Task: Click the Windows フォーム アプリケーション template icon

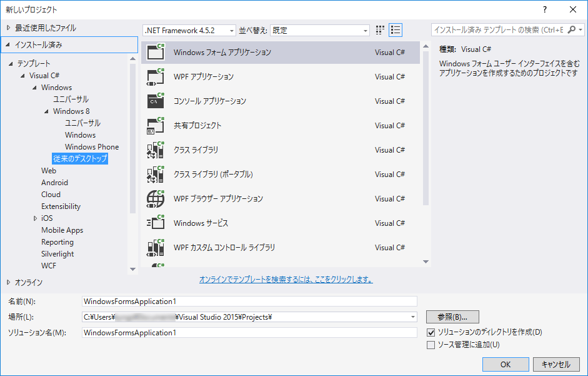Action: pyautogui.click(x=155, y=52)
